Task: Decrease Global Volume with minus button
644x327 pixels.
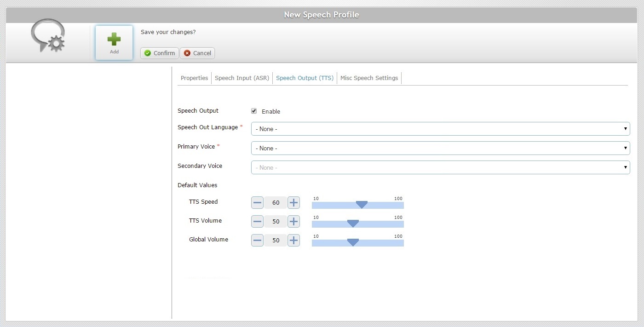Action: tap(257, 240)
